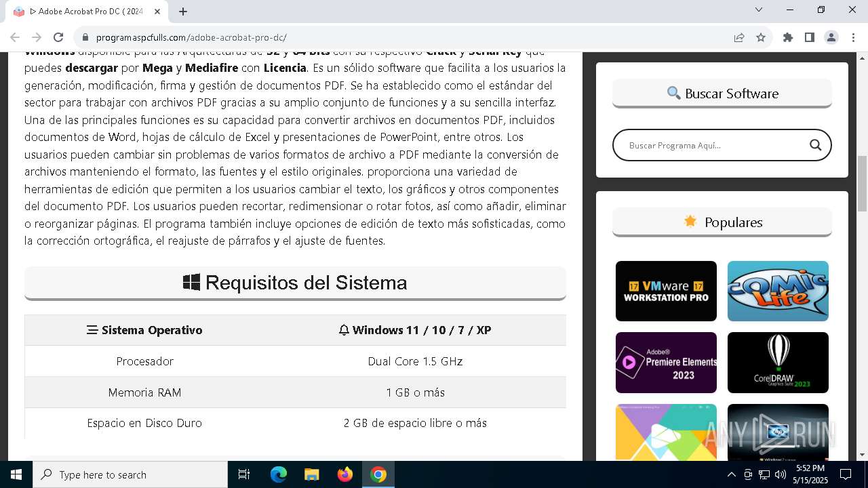Open Adobe Premiere Elements 2023 thumbnail
Image resolution: width=868 pixels, height=488 pixels.
coord(666,363)
